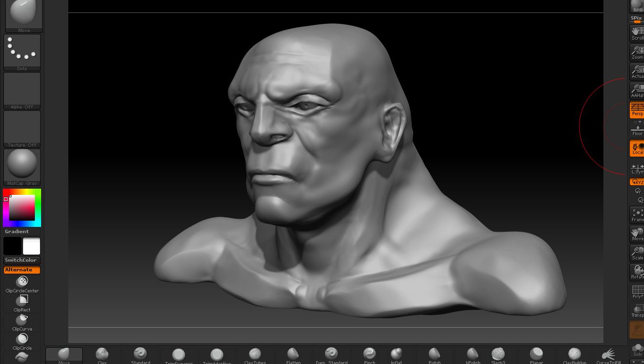The image size is (644, 364).
Task: Choose the Planar brush
Action: [537, 356]
